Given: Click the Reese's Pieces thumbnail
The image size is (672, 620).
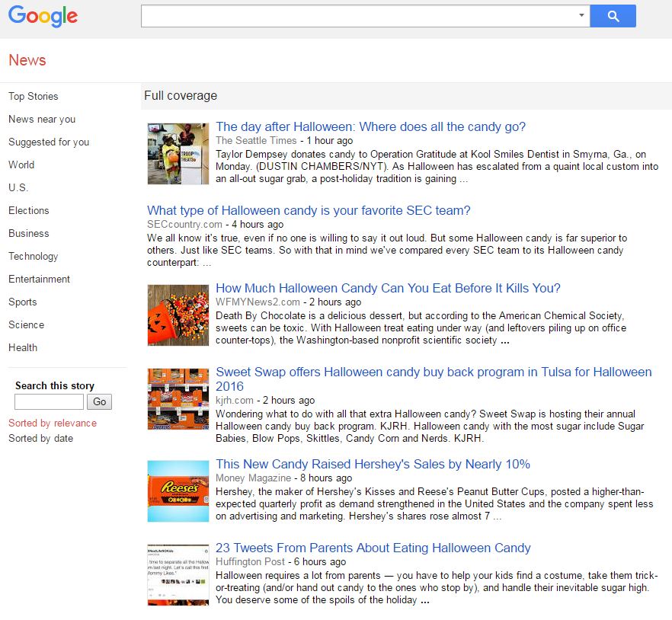Looking at the screenshot, I should point(178,491).
